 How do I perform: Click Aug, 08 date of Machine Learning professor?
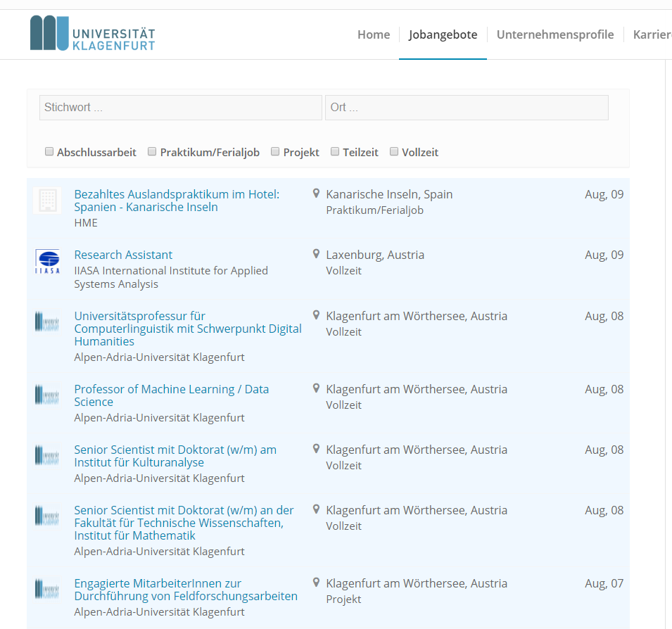(x=604, y=389)
